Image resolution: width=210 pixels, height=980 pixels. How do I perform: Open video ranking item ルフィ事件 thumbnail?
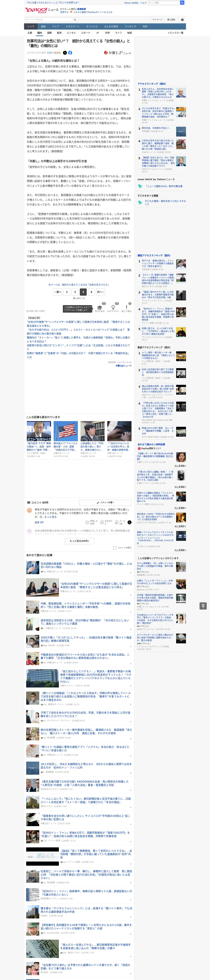click(181, 356)
